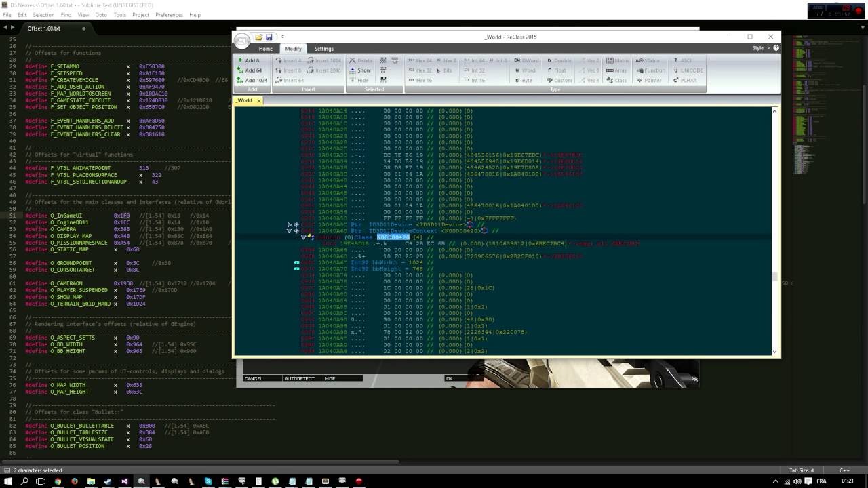Set node type to Int 32

coord(474,70)
